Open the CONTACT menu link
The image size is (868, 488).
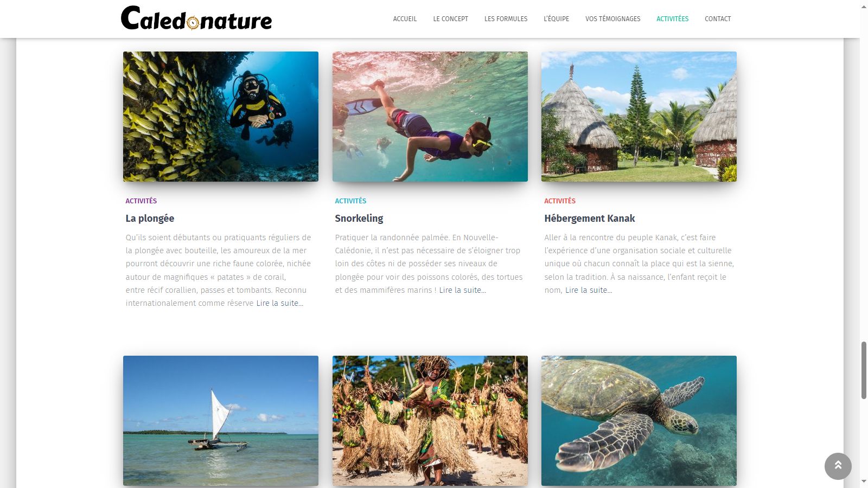coord(717,19)
